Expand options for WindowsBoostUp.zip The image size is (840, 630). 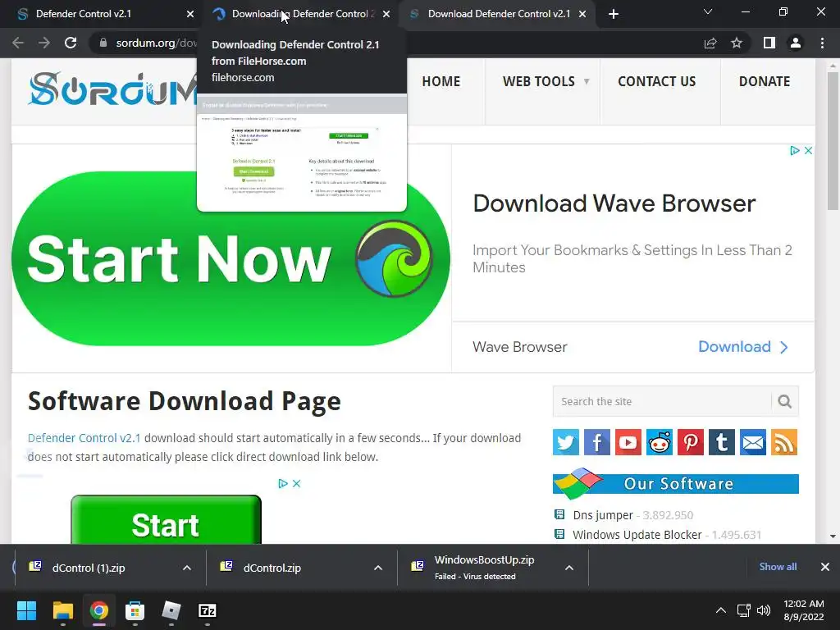tap(569, 568)
